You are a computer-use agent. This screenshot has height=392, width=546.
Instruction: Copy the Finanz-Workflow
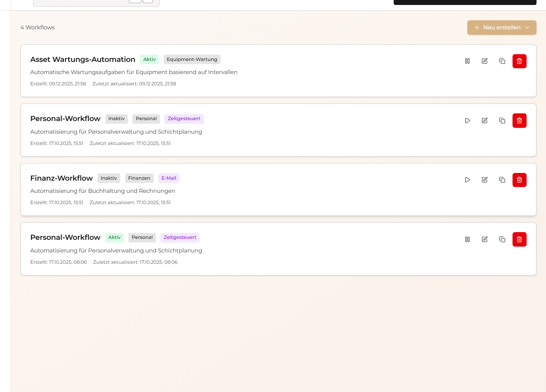tap(502, 180)
